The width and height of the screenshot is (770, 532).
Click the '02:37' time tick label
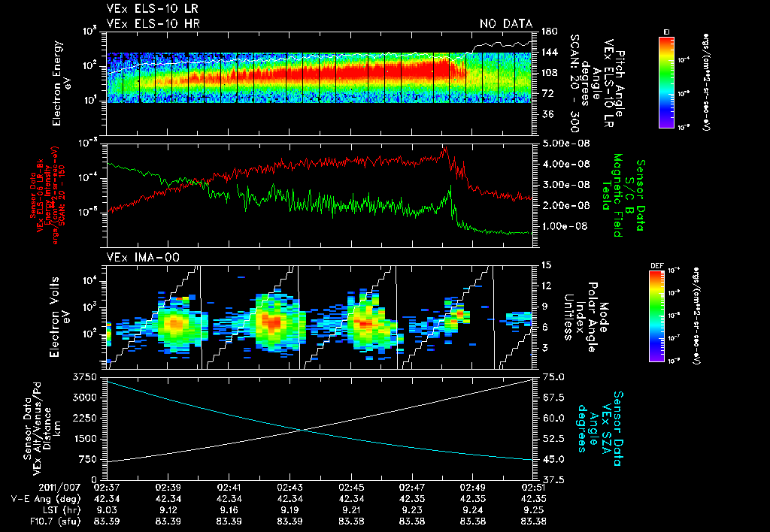tap(107, 488)
